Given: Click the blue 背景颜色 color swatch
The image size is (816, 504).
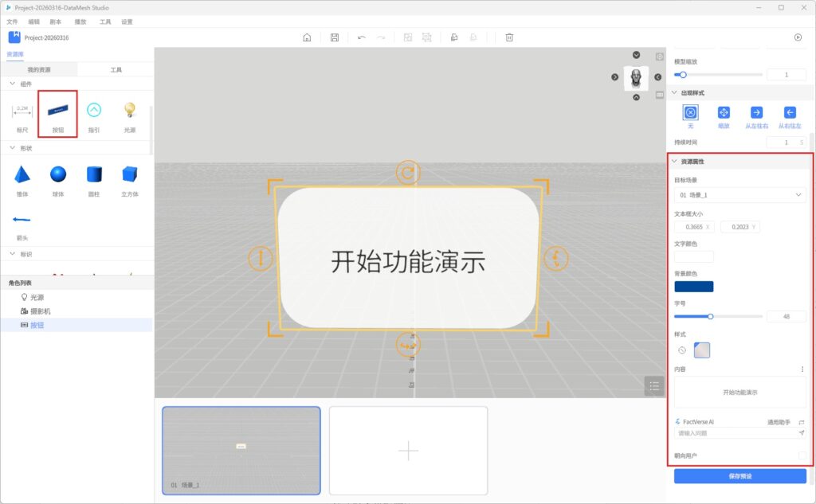Looking at the screenshot, I should pyautogui.click(x=693, y=287).
